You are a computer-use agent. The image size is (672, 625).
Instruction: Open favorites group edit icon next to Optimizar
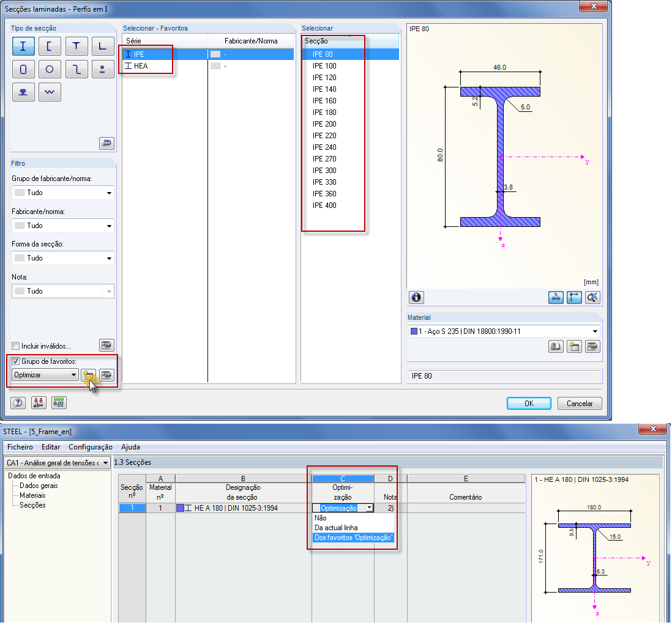coord(106,375)
